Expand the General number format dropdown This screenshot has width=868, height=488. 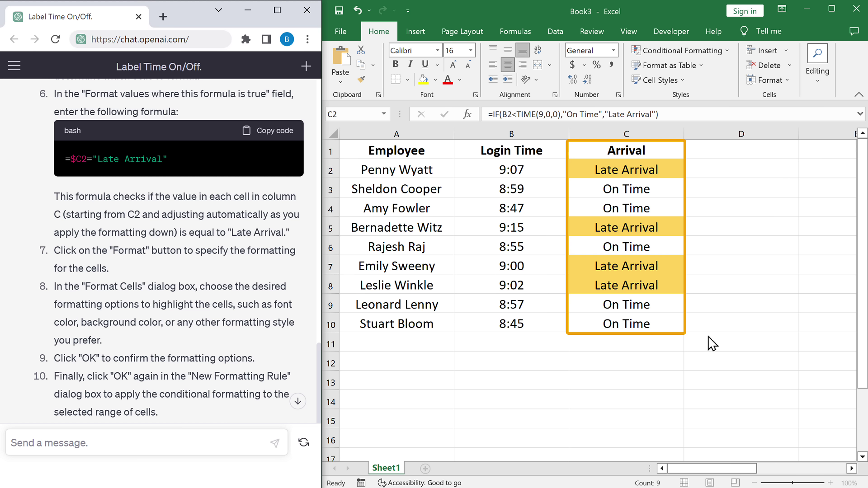click(613, 50)
